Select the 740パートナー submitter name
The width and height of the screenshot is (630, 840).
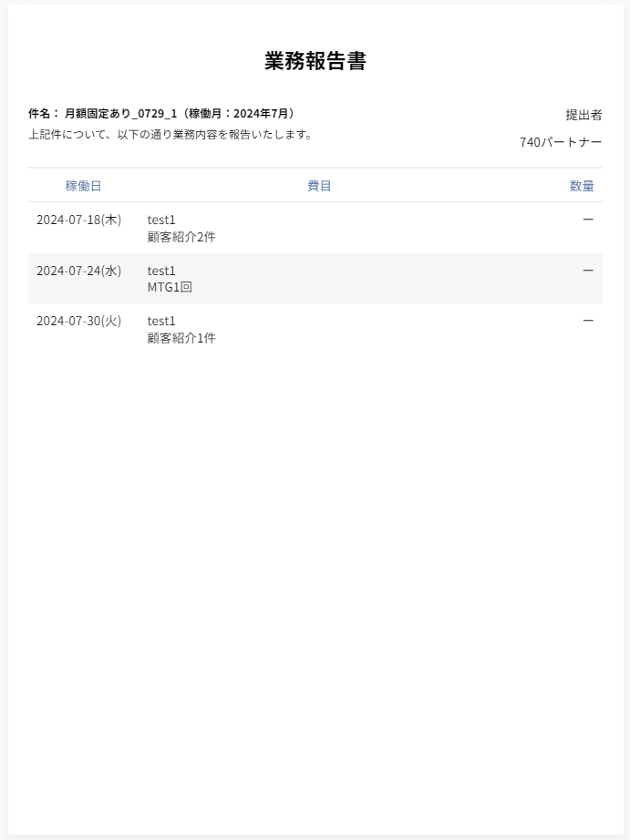click(x=561, y=142)
